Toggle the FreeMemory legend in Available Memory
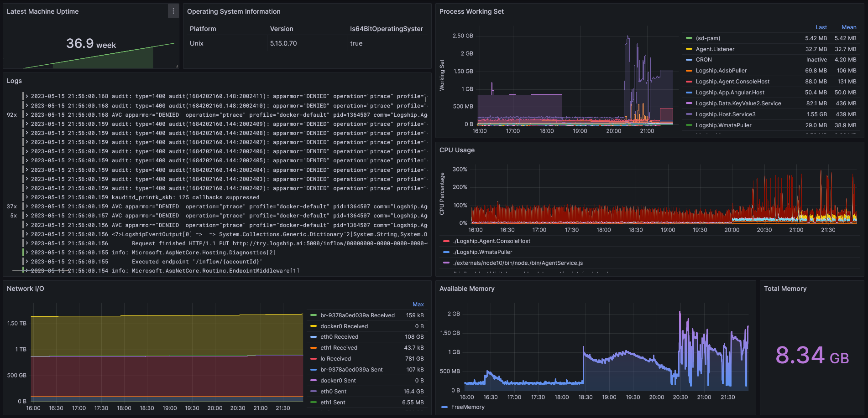868x418 pixels. [467, 407]
